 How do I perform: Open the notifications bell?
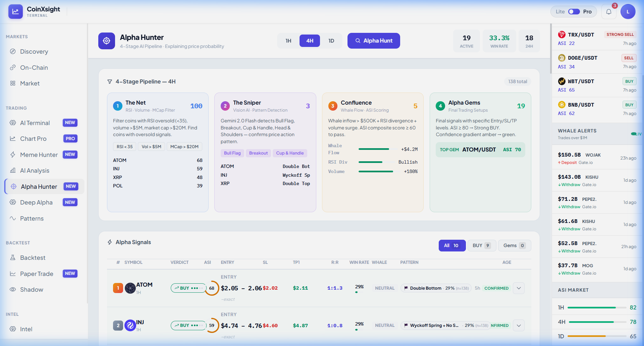[x=609, y=12]
